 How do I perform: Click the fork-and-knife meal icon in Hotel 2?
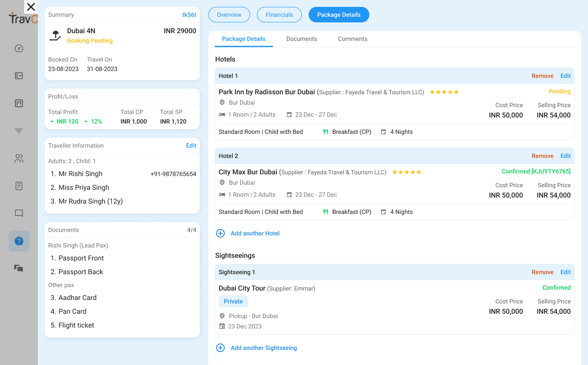pyautogui.click(x=325, y=212)
